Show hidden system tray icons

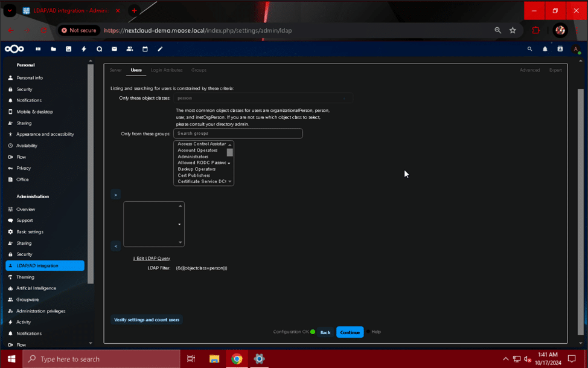click(x=505, y=359)
